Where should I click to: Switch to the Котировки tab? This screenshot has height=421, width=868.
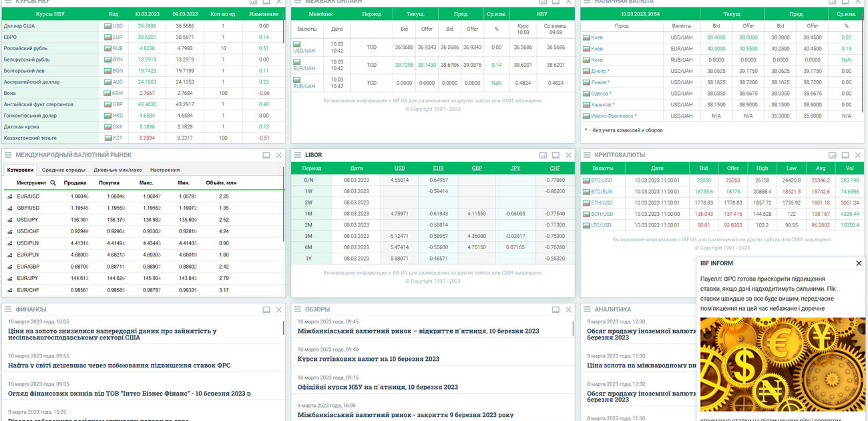20,170
